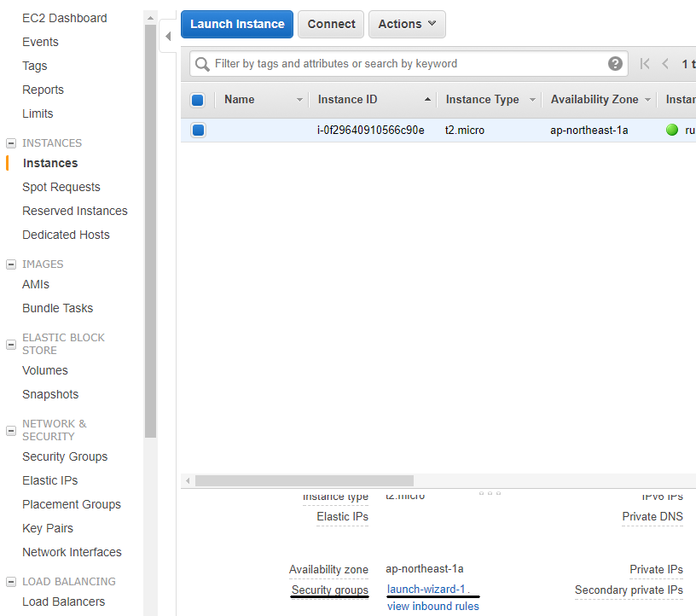This screenshot has width=696, height=616.
Task: Collapse the IMAGES sidebar section
Action: [x=11, y=264]
